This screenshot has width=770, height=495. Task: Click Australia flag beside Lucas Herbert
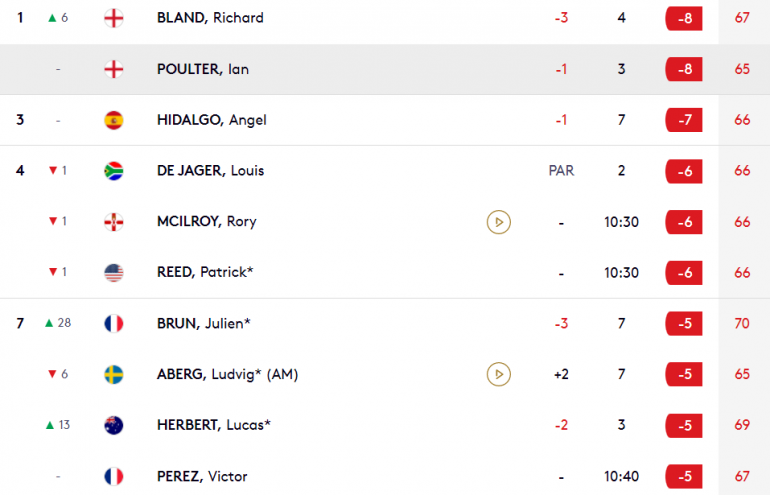pos(113,425)
